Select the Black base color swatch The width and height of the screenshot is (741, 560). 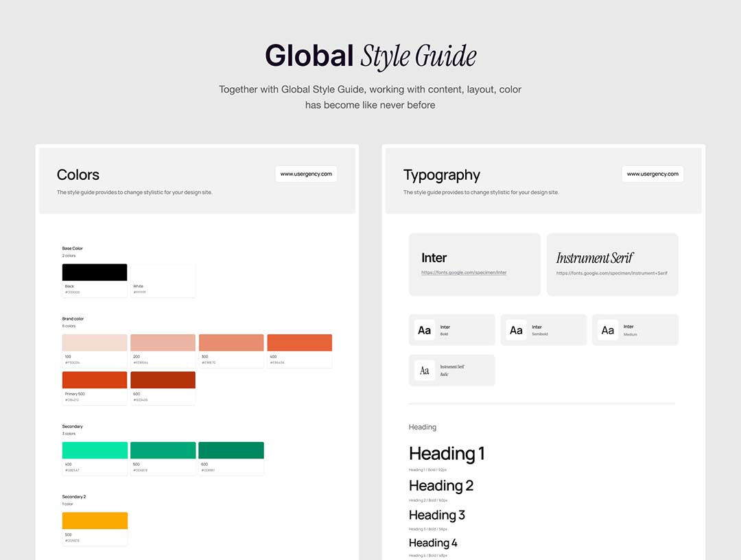pos(95,272)
